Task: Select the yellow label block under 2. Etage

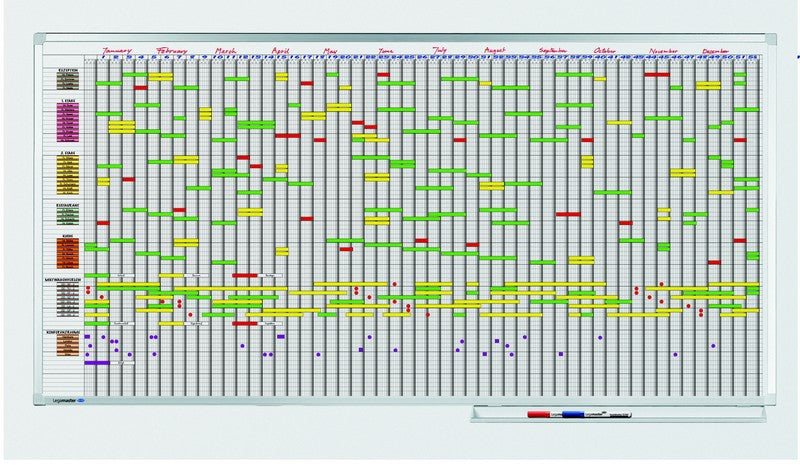Action: tap(68, 172)
